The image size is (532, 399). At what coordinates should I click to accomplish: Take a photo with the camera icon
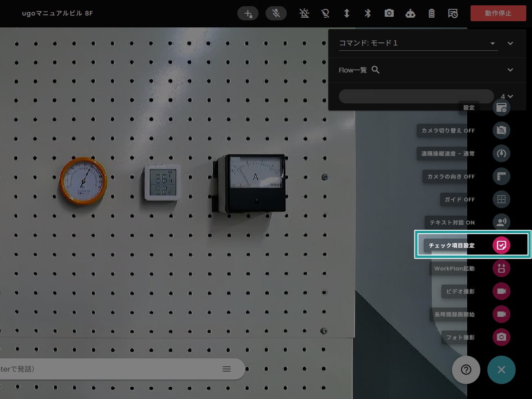[502, 337]
